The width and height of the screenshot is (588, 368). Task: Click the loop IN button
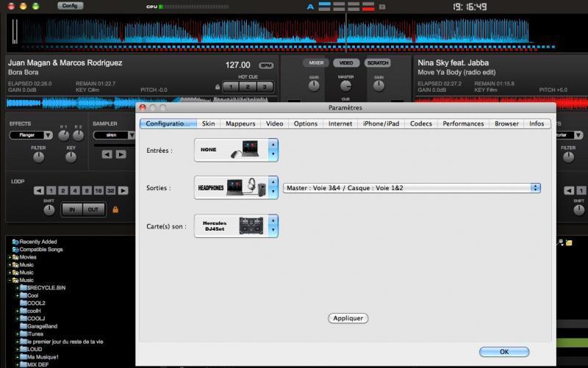coord(72,209)
